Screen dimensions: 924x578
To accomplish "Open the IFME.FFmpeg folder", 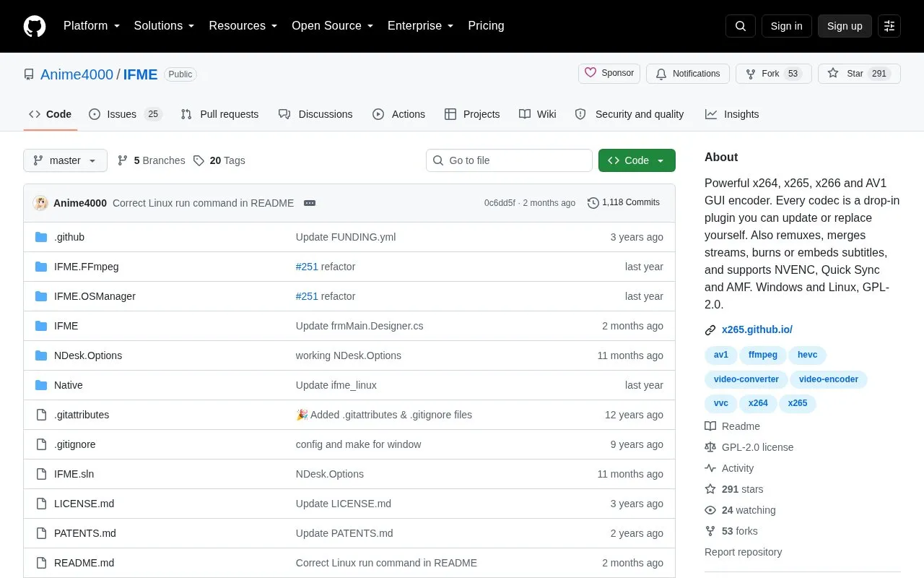I will pyautogui.click(x=86, y=267).
